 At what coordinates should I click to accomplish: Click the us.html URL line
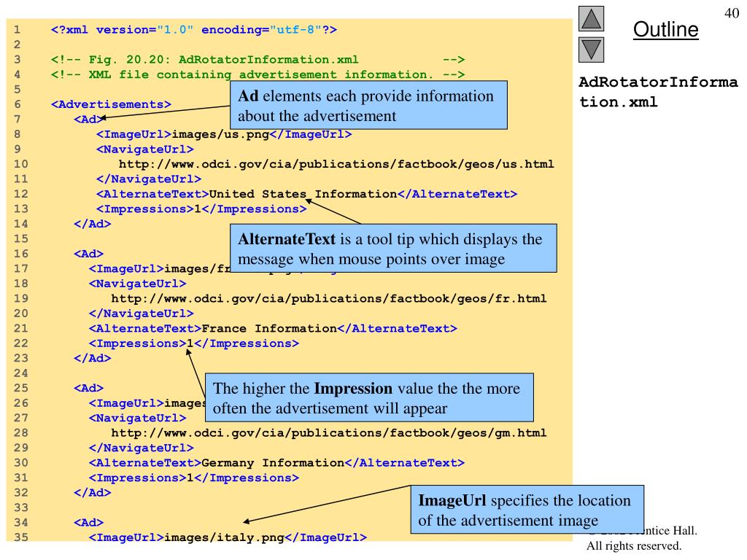point(336,164)
